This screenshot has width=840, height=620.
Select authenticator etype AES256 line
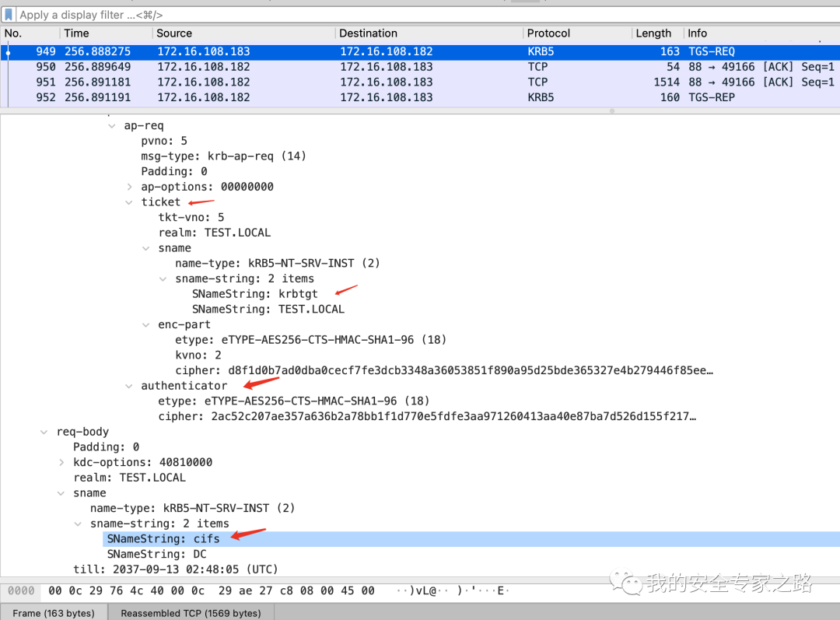(293, 401)
